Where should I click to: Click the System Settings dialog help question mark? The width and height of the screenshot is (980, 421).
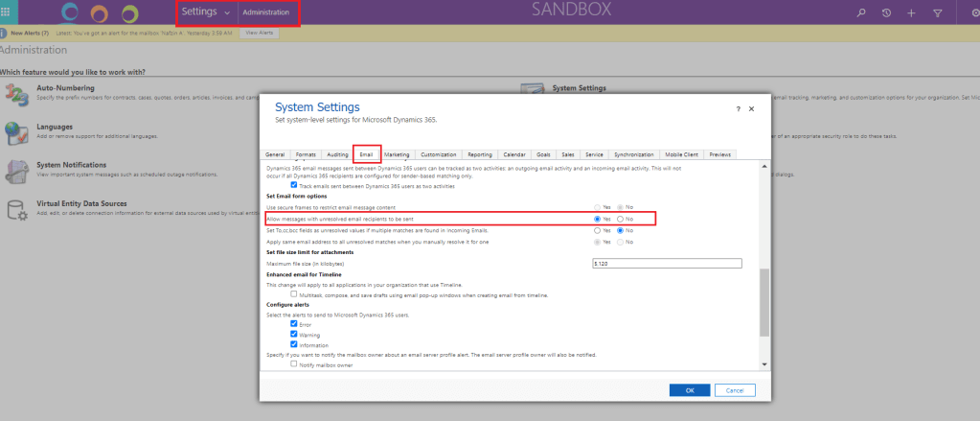738,109
